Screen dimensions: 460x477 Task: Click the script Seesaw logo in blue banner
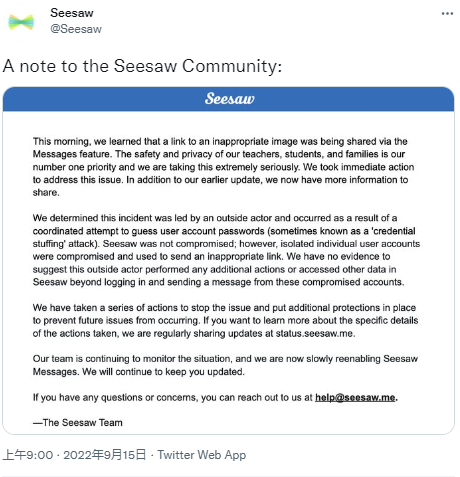tap(229, 99)
